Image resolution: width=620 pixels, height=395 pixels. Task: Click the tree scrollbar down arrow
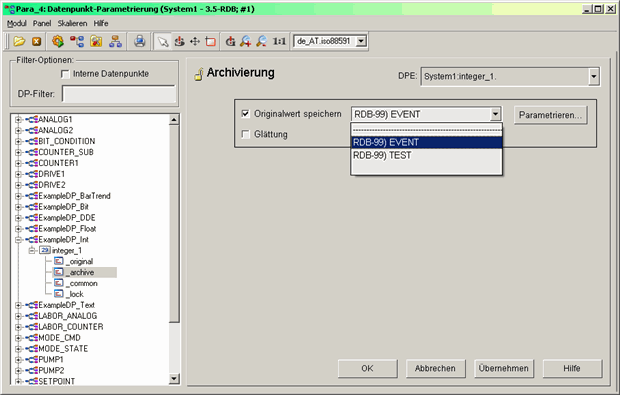(x=174, y=379)
